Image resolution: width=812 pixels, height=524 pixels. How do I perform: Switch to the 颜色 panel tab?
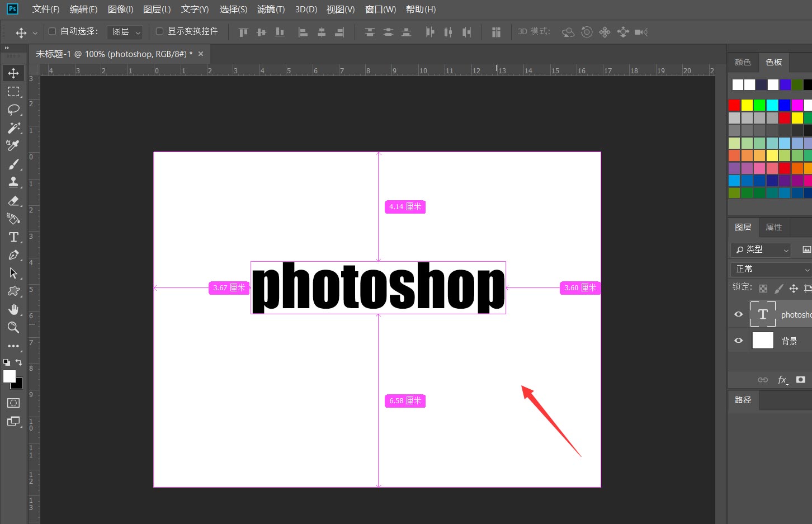[743, 62]
